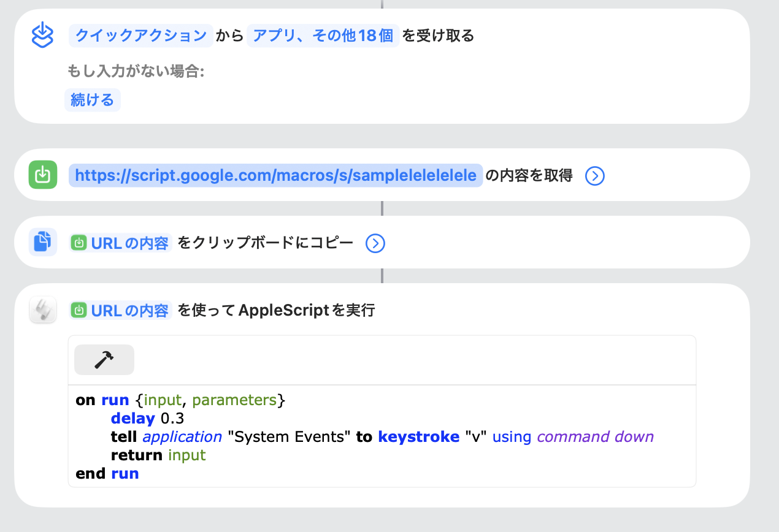Click the receive-input stacked layers icon

click(43, 35)
